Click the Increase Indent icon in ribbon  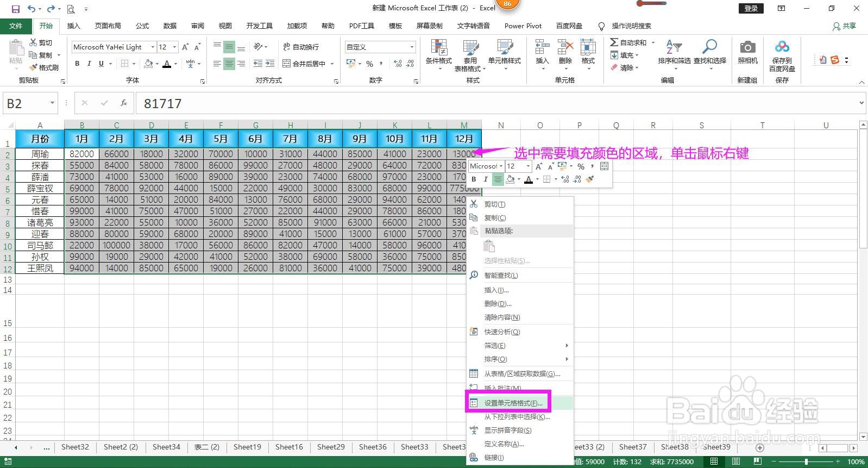point(270,64)
